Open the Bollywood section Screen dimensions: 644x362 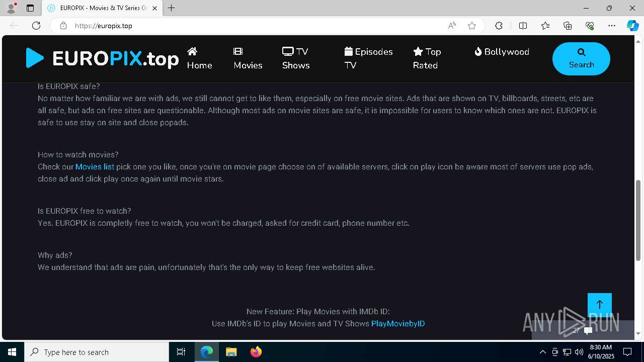click(502, 52)
